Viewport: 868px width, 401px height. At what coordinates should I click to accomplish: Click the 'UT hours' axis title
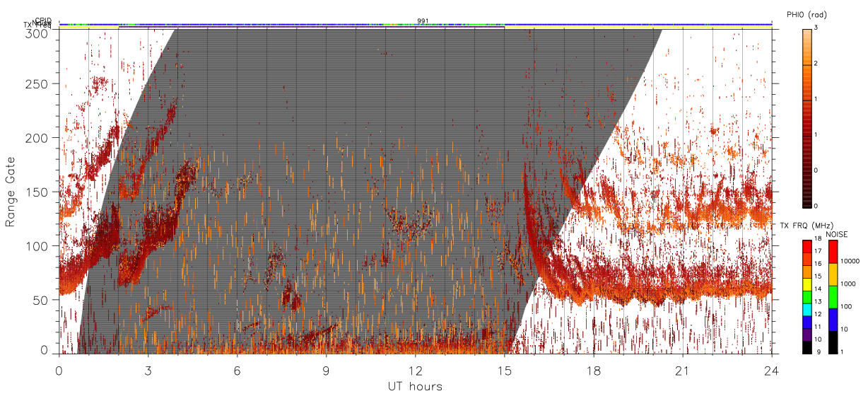pyautogui.click(x=415, y=386)
